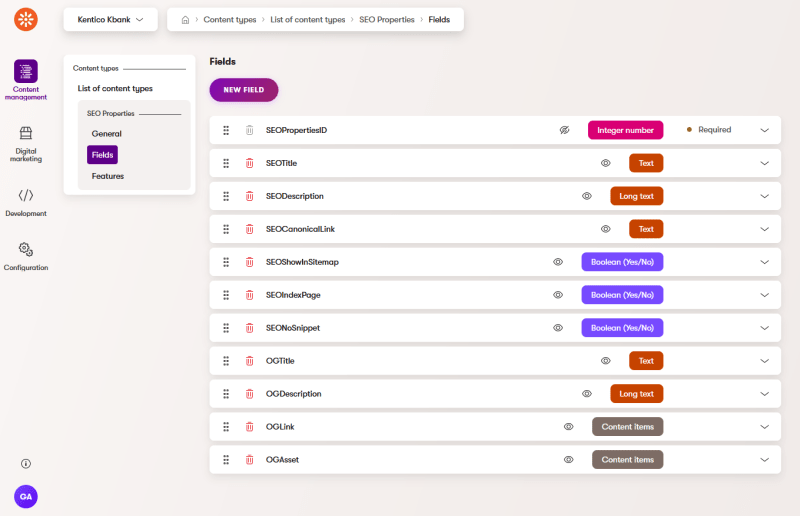
Task: Grab the OGAsset drag handle
Action: click(226, 460)
